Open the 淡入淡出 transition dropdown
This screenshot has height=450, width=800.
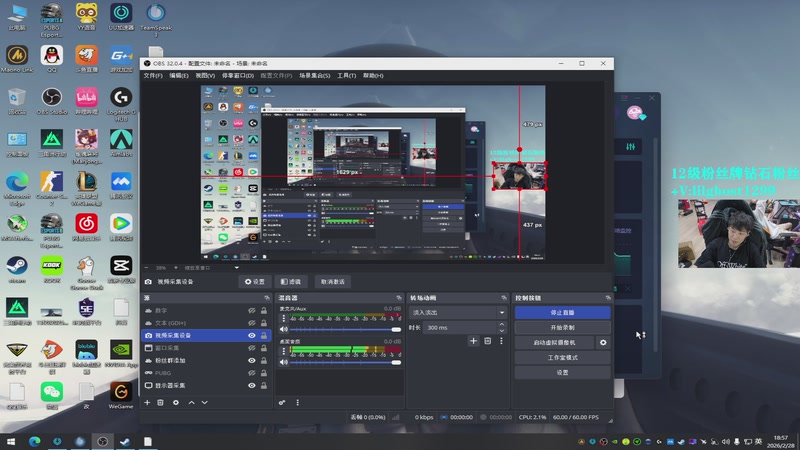pos(458,312)
